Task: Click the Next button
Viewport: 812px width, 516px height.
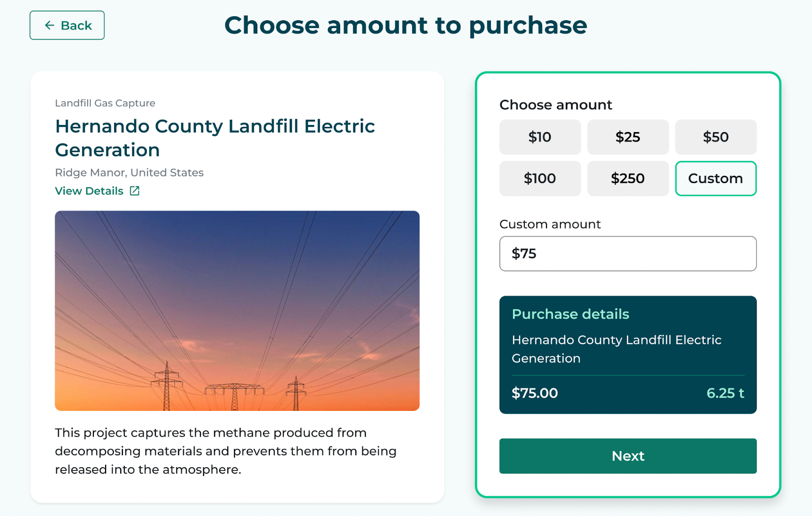Action: tap(628, 456)
